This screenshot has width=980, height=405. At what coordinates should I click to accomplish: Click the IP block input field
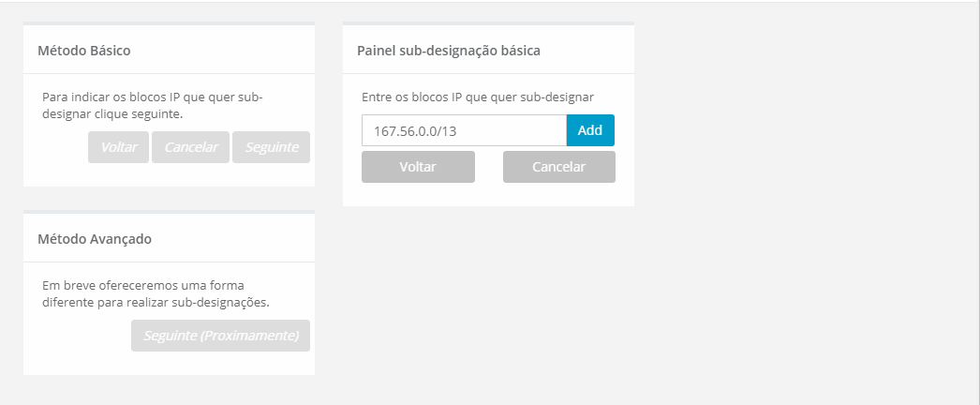pos(464,130)
